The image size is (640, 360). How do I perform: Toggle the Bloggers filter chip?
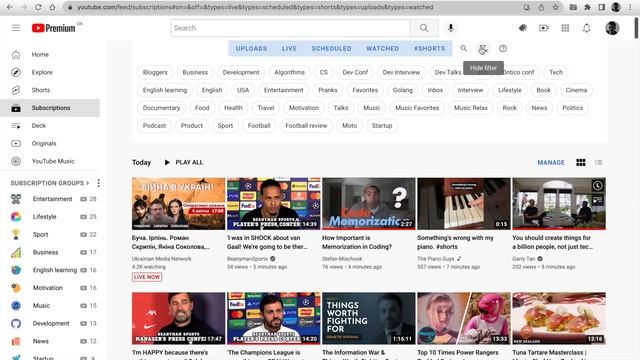point(155,72)
